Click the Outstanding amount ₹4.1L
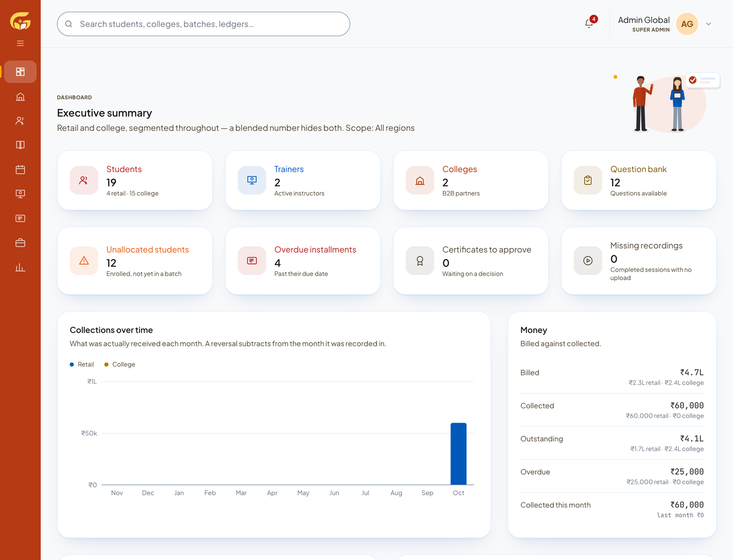 pos(692,439)
